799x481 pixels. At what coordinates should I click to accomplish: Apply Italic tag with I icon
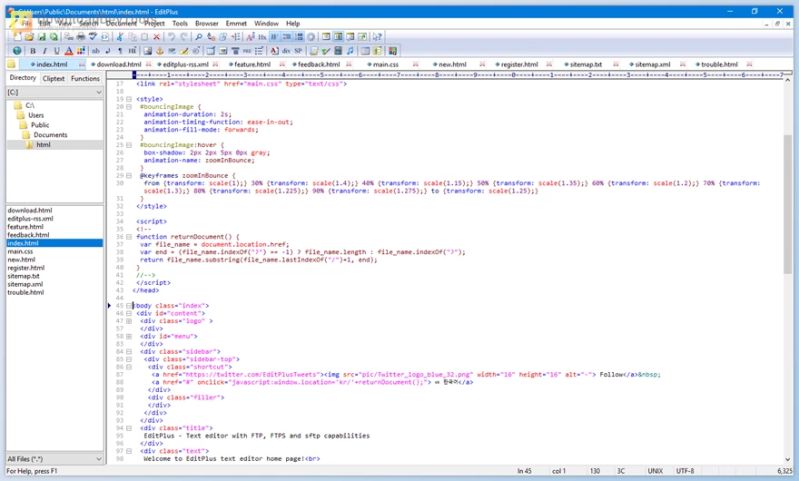coord(44,50)
